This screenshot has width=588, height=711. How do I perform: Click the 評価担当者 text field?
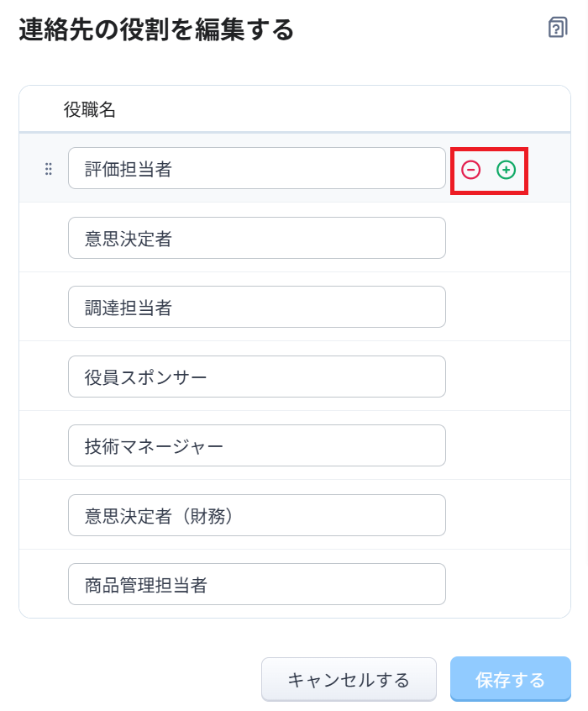(256, 169)
